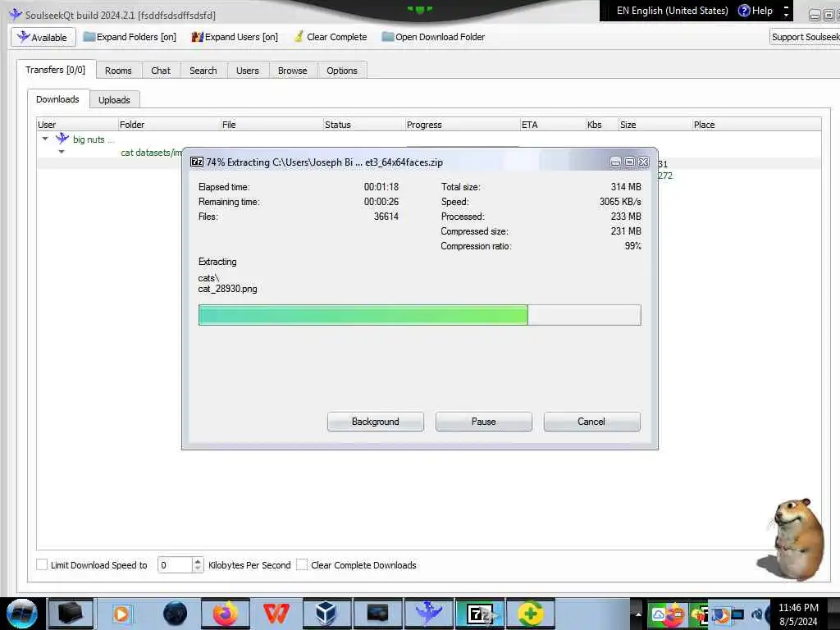Open the Users tab
Screen dimensions: 840x630
tap(248, 71)
